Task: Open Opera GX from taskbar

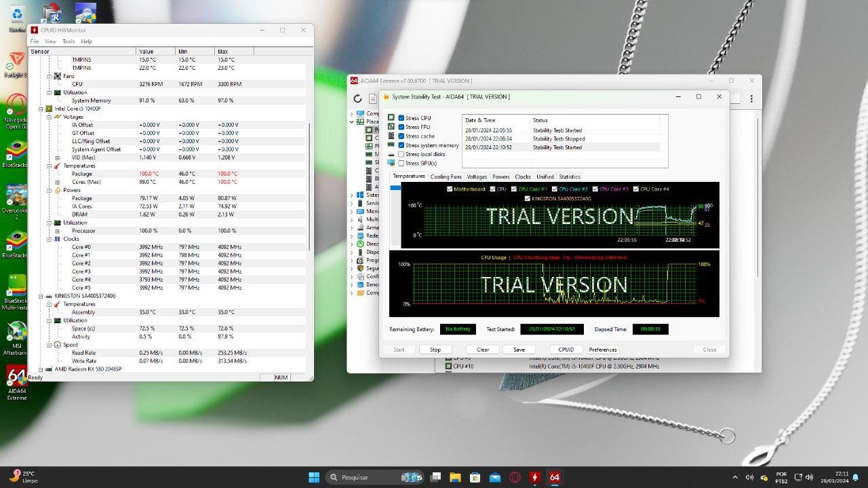Action: (x=515, y=477)
